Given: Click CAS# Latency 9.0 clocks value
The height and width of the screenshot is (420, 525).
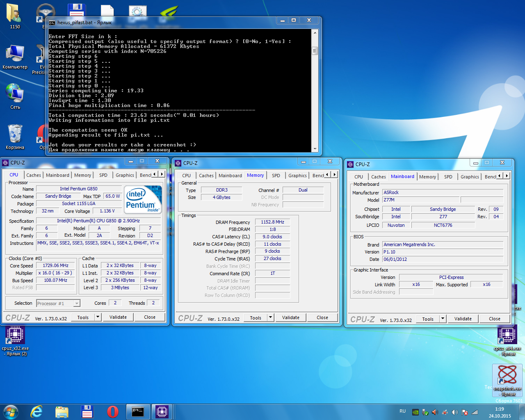Looking at the screenshot, I should point(272,237).
